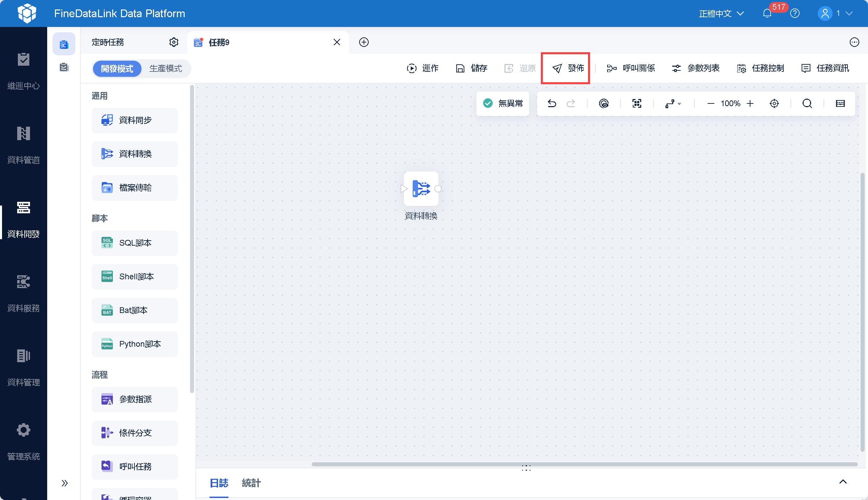Switch to 生產模式 mode
The width and height of the screenshot is (868, 500).
(166, 69)
